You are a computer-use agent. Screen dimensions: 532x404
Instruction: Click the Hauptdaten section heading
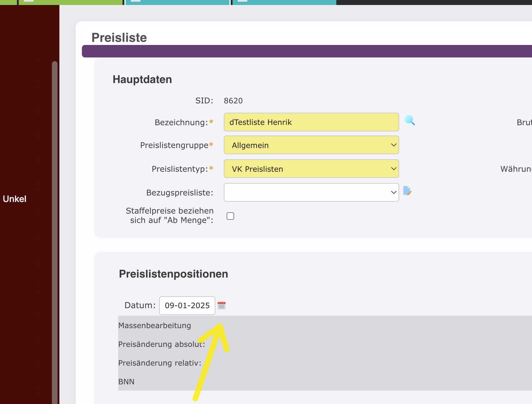coord(142,80)
